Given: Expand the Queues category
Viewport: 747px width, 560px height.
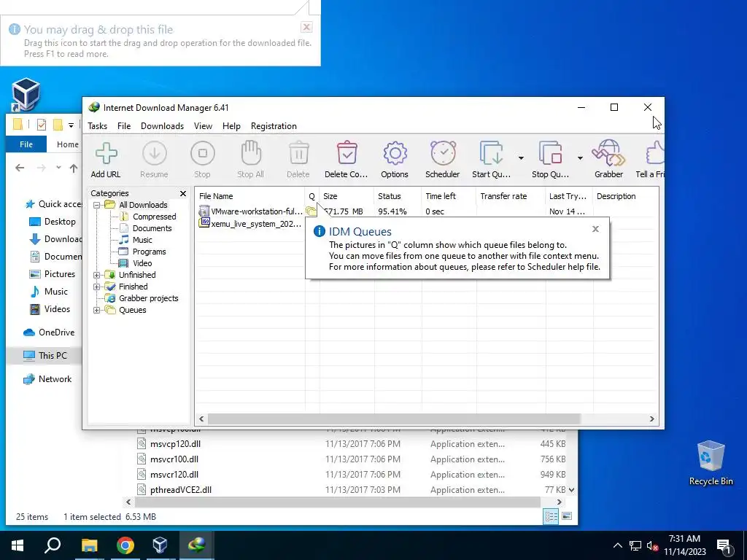Looking at the screenshot, I should point(97,310).
